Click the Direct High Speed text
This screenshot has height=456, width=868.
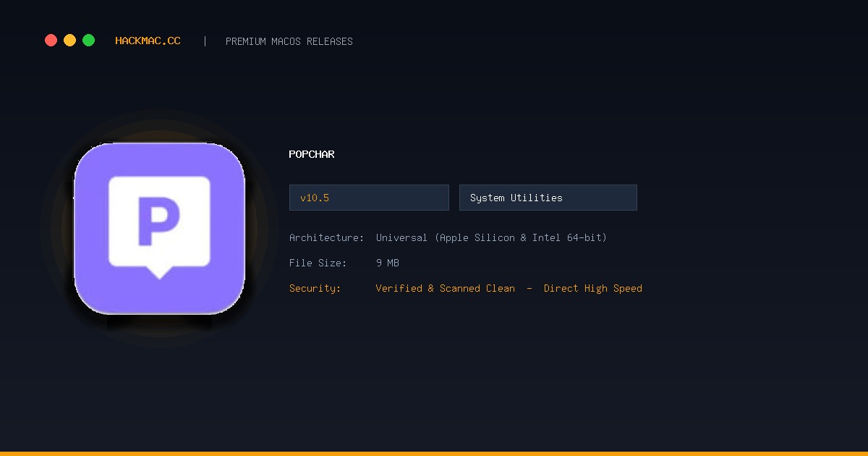click(x=593, y=288)
